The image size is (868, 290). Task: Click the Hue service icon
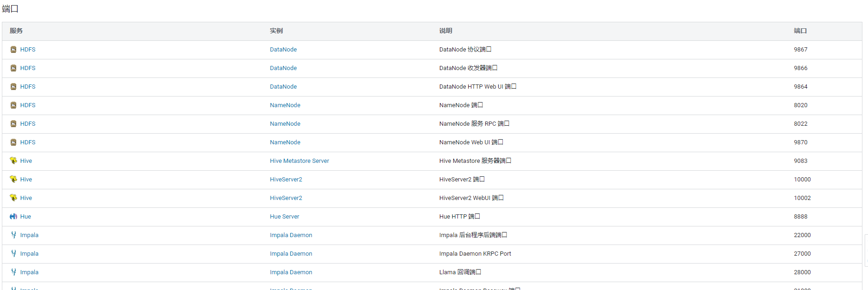13,217
